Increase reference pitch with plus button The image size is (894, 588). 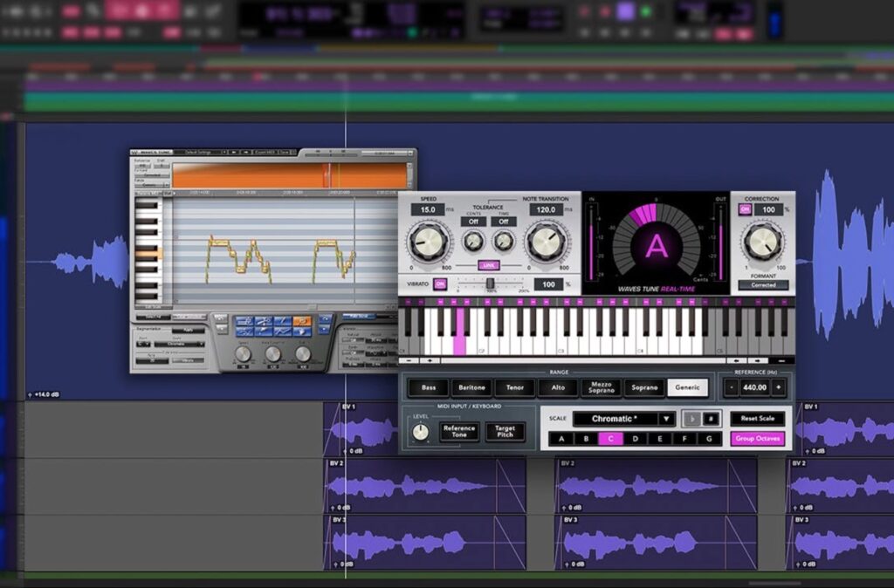point(778,387)
